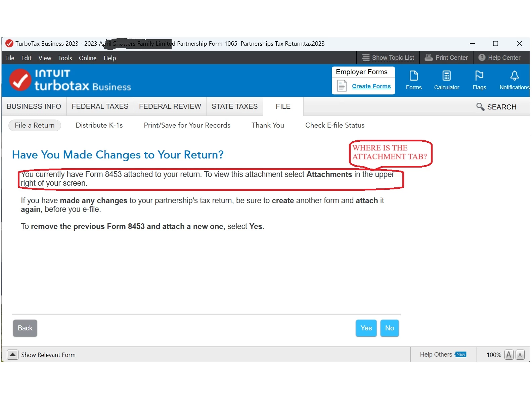The height and width of the screenshot is (411, 532).
Task: Expand Show Relevant Form arrow
Action: pos(12,355)
